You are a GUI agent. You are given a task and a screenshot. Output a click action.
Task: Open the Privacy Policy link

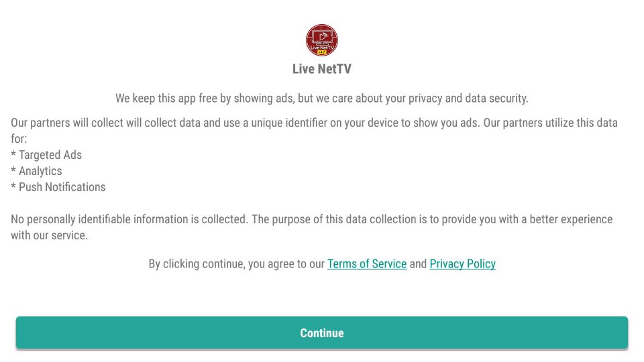pos(462,264)
